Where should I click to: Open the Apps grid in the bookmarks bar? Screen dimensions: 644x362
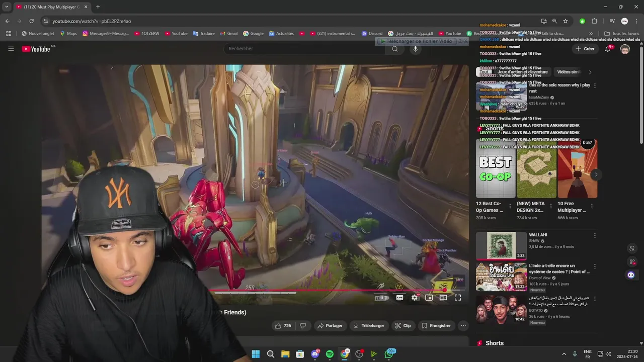pos(9,34)
